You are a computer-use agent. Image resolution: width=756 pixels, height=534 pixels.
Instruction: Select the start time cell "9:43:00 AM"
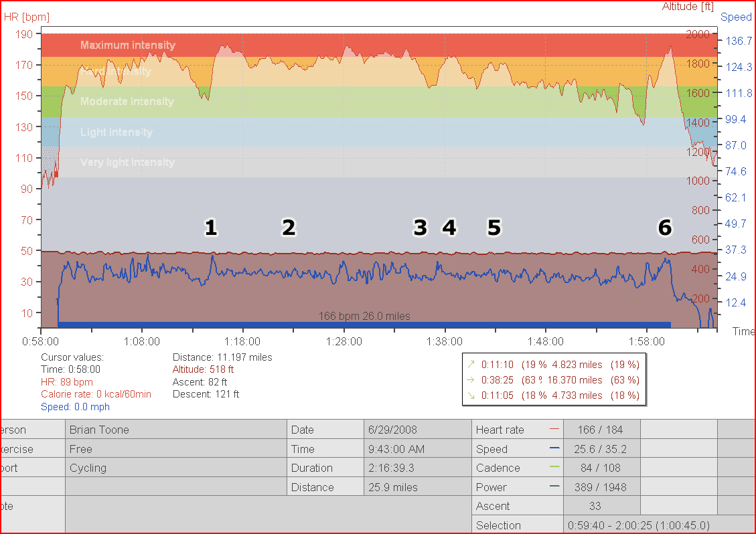pyautogui.click(x=418, y=449)
